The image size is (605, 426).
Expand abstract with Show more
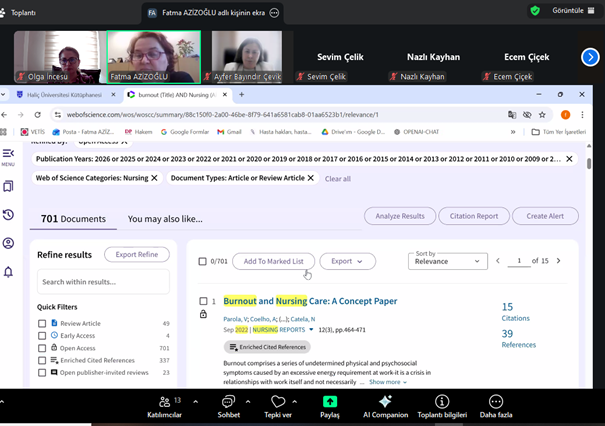coord(387,382)
